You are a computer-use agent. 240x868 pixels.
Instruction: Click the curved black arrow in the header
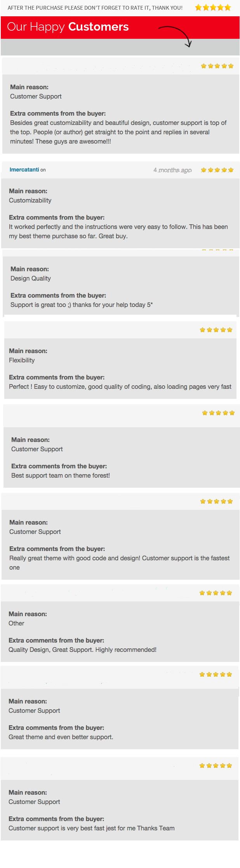coord(176,35)
